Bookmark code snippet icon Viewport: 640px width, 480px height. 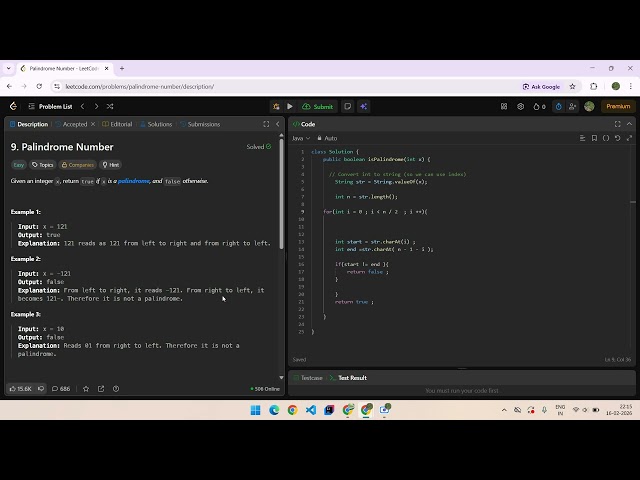coord(594,138)
